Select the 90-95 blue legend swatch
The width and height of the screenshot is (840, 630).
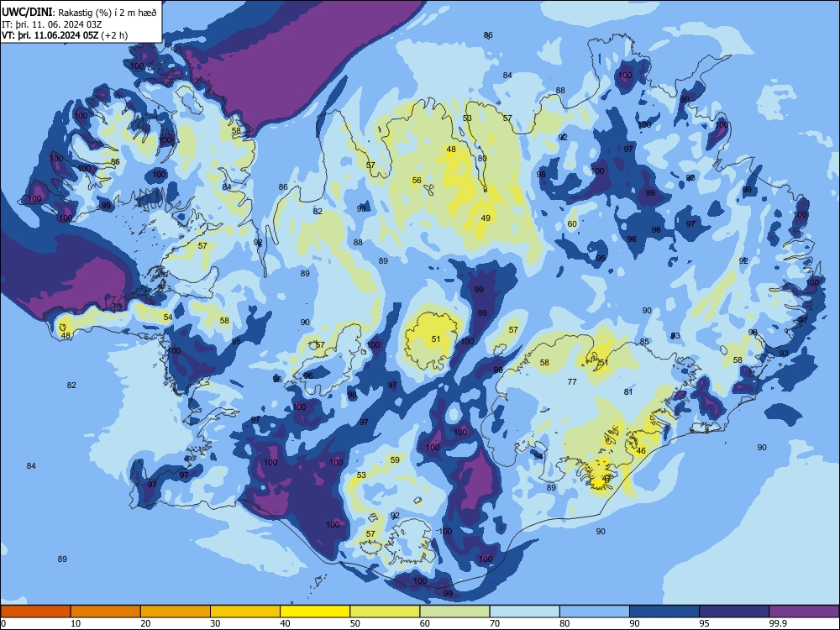[664, 612]
